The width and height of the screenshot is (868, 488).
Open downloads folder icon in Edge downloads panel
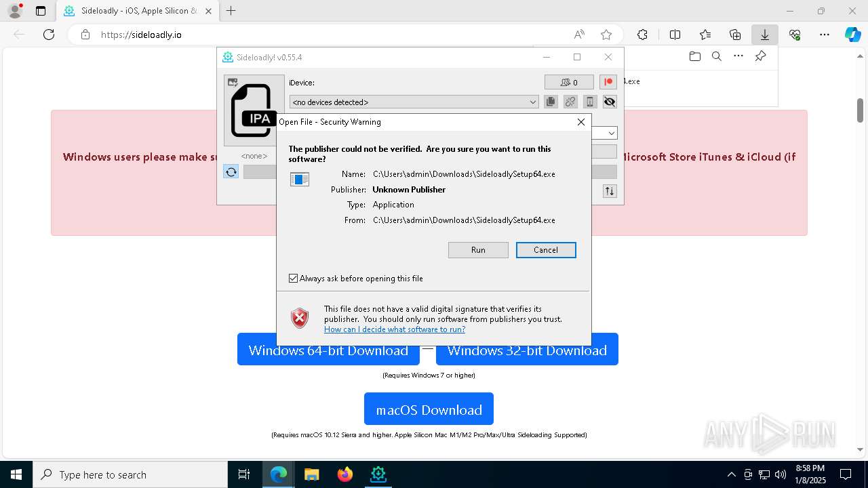695,56
